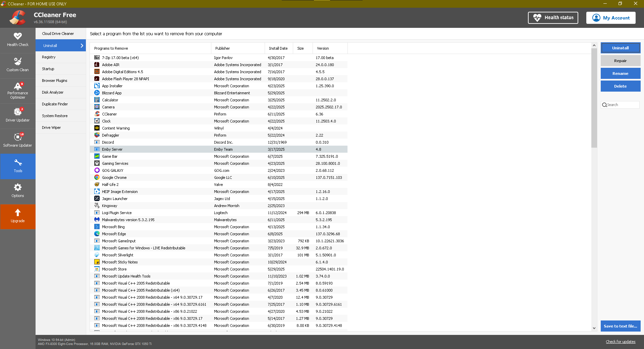The height and width of the screenshot is (349, 644).
Task: Open the Software Updater section
Action: (x=18, y=141)
